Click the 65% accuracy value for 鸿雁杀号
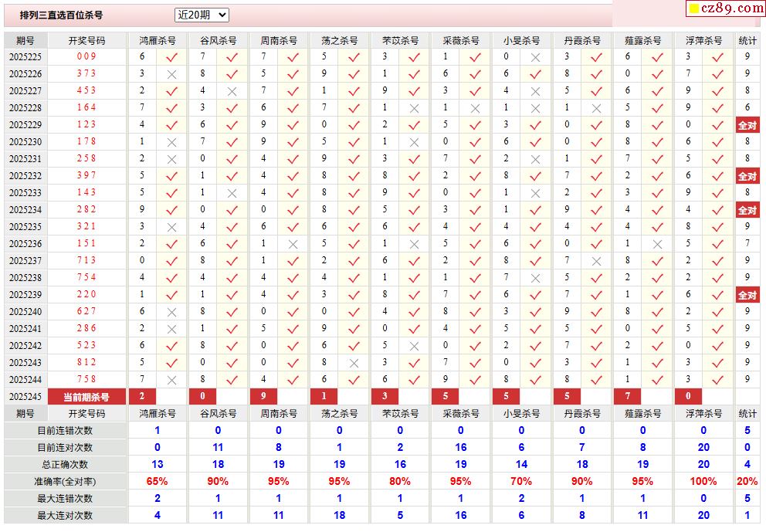The image size is (766, 532). click(x=158, y=482)
